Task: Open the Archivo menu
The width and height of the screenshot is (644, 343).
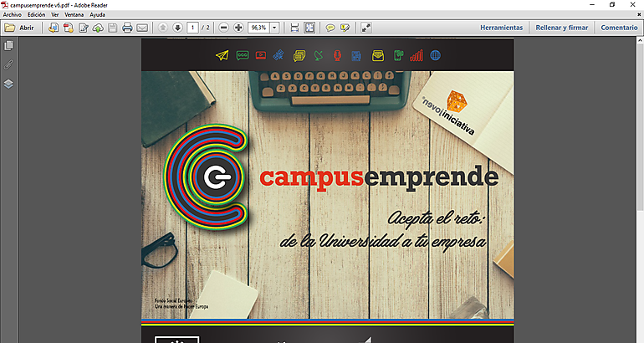Action: pos(12,15)
